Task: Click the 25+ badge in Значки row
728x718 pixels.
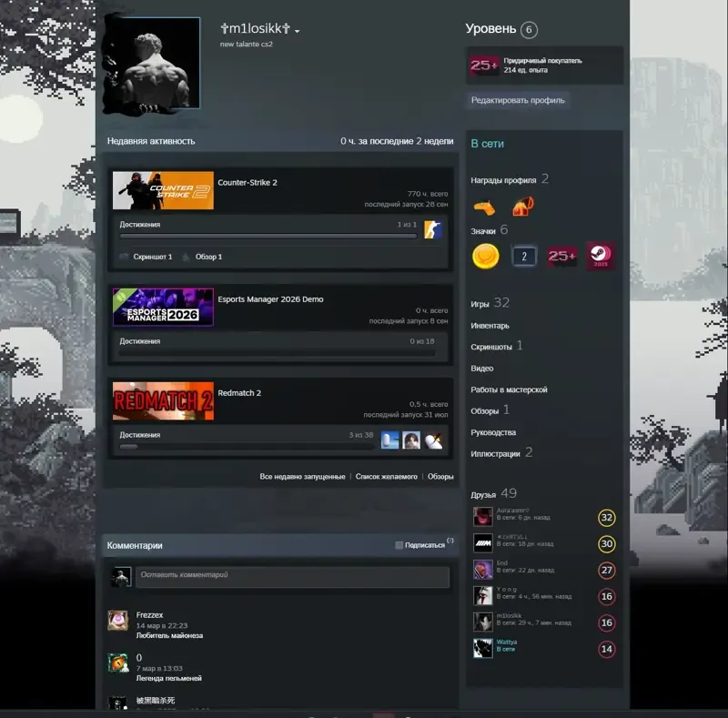Action: point(561,257)
